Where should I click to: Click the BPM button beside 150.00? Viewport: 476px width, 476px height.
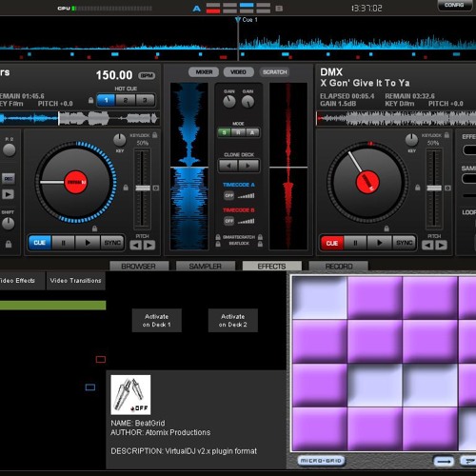coord(147,75)
